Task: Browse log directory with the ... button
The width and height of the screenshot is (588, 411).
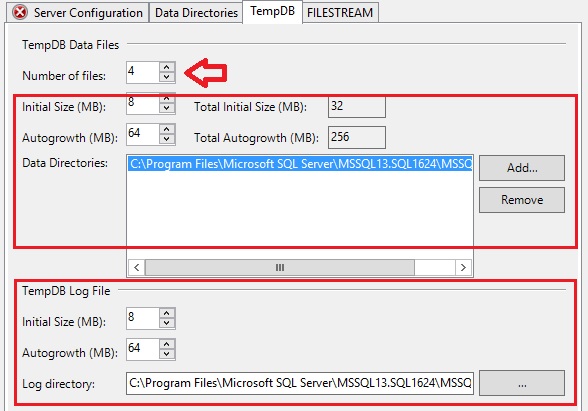Action: 522,383
